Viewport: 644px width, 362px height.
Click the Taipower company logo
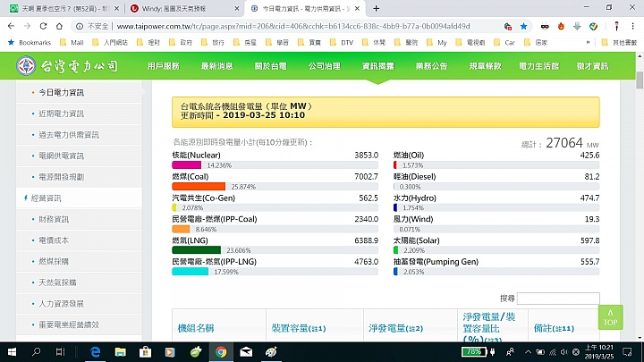[x=67, y=65]
